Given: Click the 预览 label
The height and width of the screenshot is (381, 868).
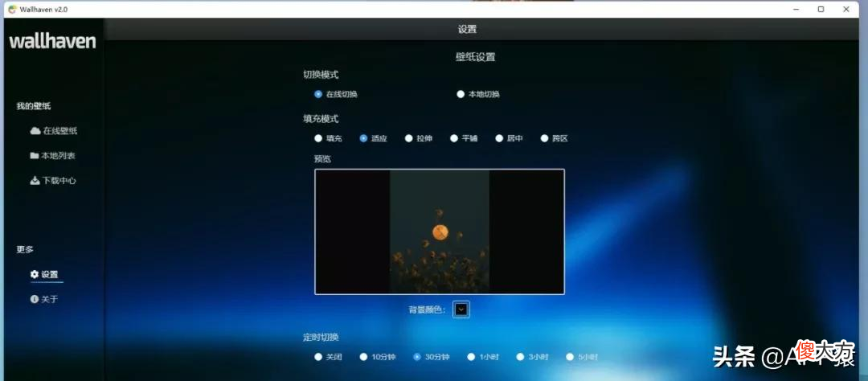Looking at the screenshot, I should pyautogui.click(x=323, y=159).
